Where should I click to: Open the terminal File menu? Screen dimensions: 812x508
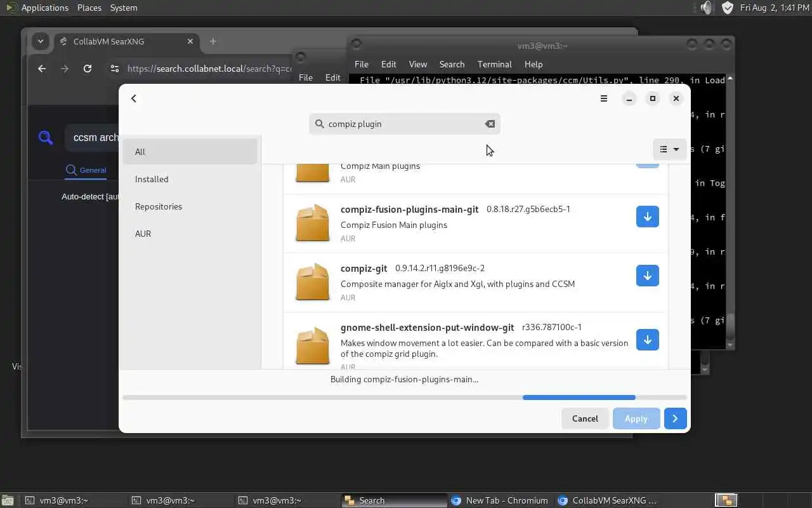tap(362, 64)
